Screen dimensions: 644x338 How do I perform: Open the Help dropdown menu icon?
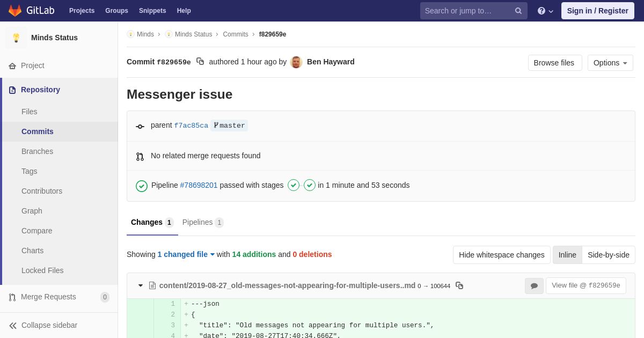[545, 11]
